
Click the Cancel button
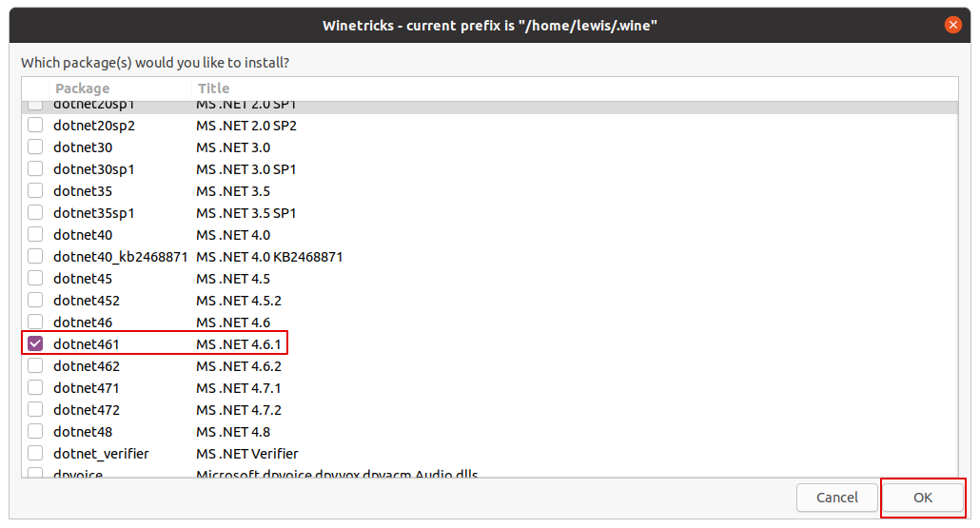click(837, 498)
